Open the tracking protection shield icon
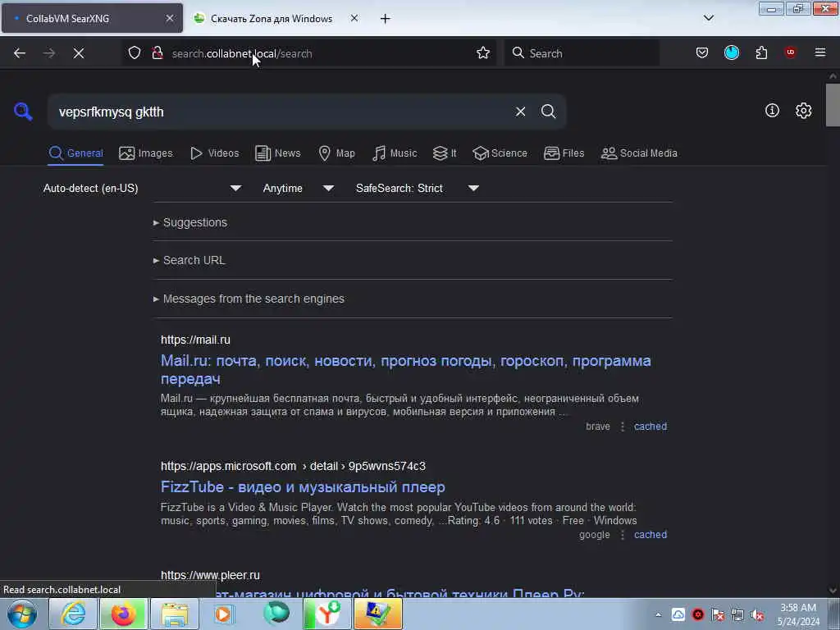The width and height of the screenshot is (840, 630). [x=135, y=53]
